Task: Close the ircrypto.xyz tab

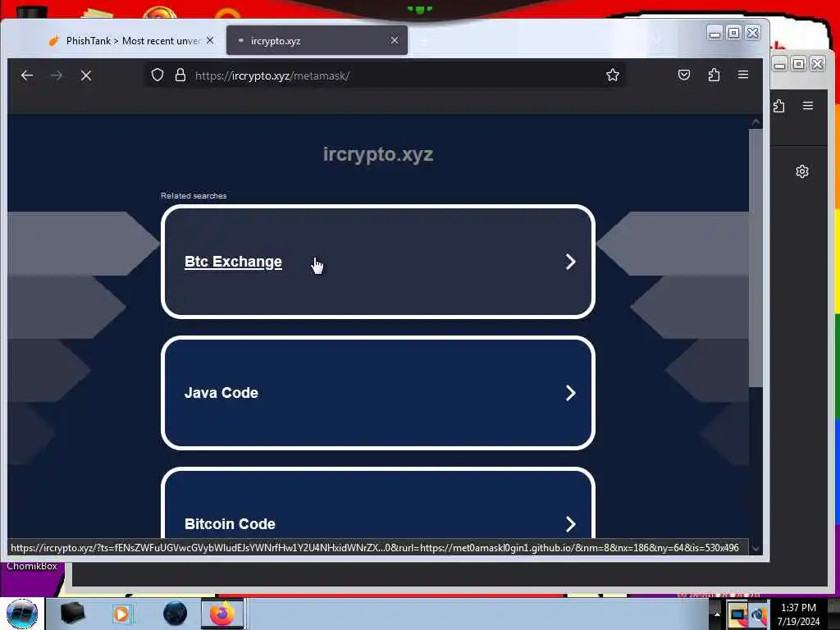Action: click(395, 40)
